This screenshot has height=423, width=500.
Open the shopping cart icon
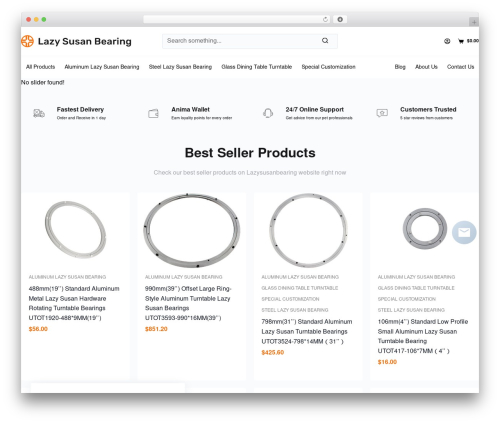[461, 41]
